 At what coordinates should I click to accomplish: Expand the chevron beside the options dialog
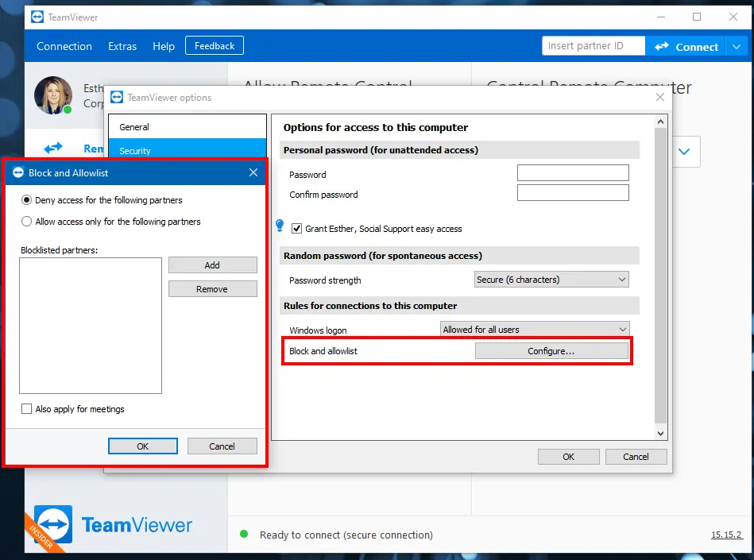(x=684, y=152)
